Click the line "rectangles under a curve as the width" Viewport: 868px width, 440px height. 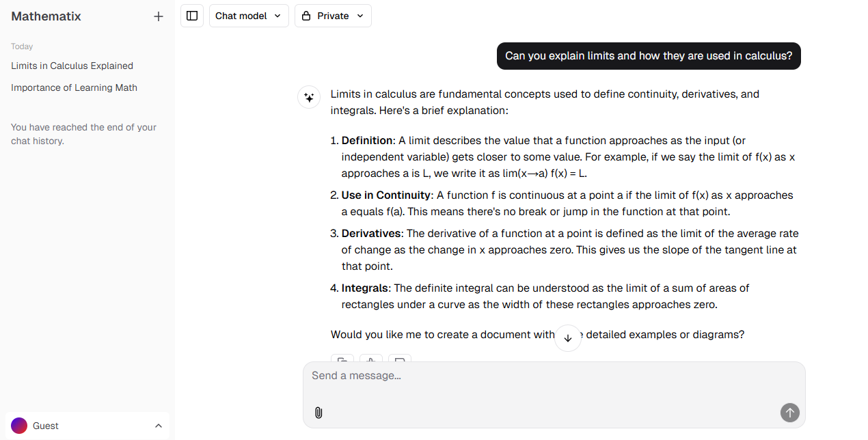click(529, 305)
